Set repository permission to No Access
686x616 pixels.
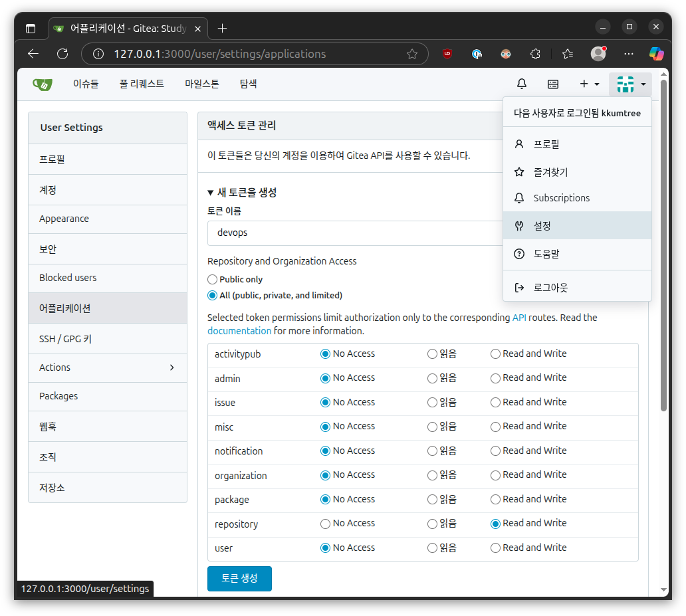coord(325,524)
